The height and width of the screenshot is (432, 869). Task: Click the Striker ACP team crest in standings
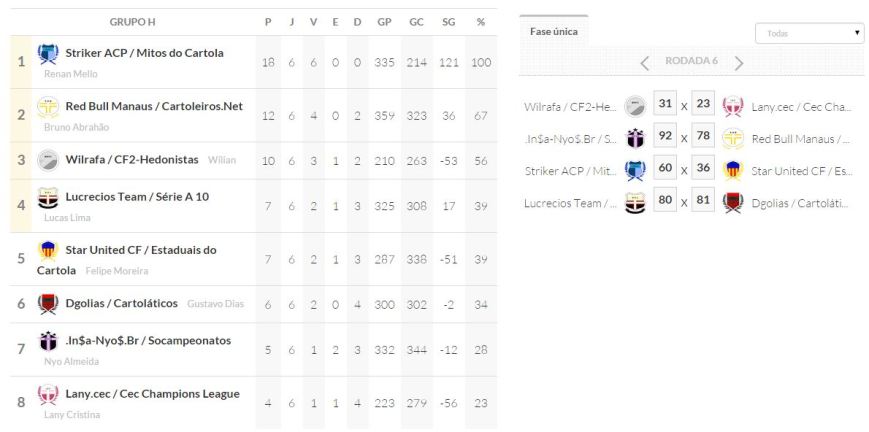[x=48, y=53]
